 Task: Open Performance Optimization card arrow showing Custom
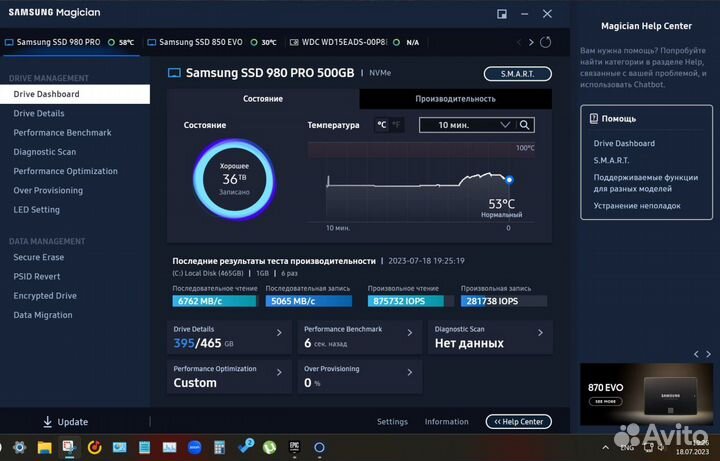point(279,372)
